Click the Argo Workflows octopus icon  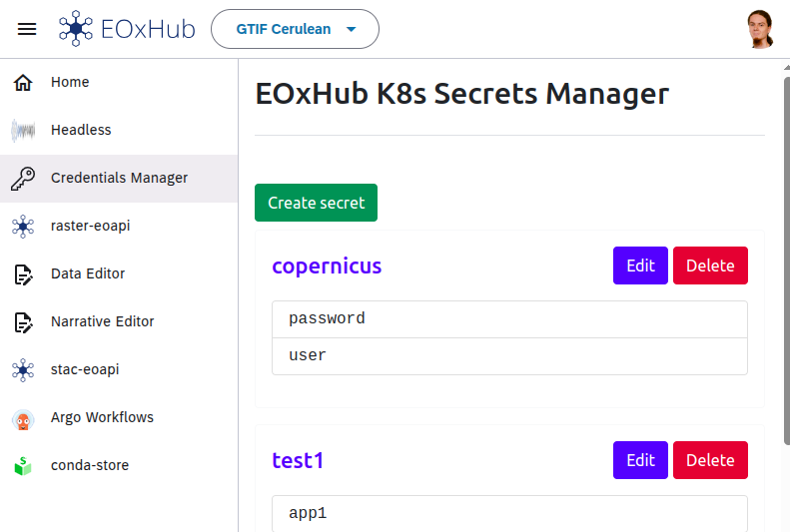(23, 417)
